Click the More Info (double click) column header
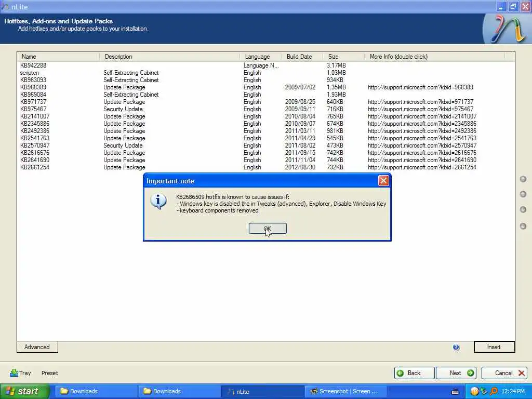Image resolution: width=532 pixels, height=399 pixels. coord(435,57)
